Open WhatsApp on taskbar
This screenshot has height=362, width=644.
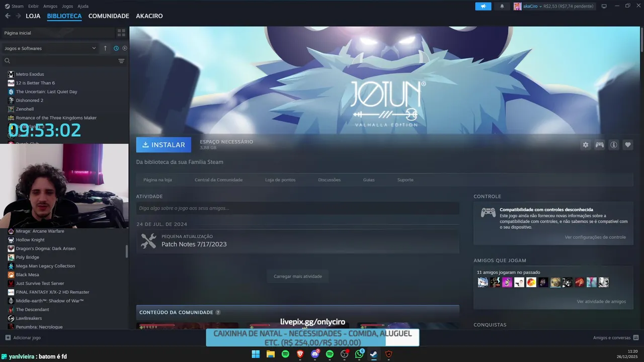pos(359,354)
